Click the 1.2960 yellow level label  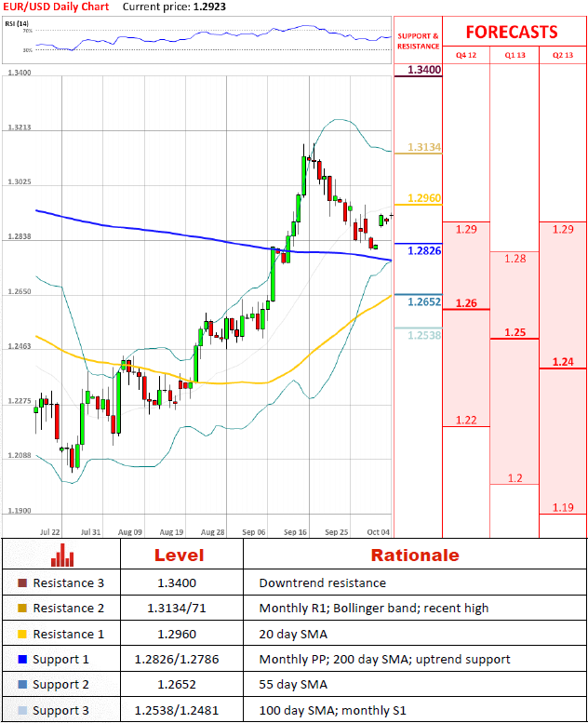pos(423,198)
